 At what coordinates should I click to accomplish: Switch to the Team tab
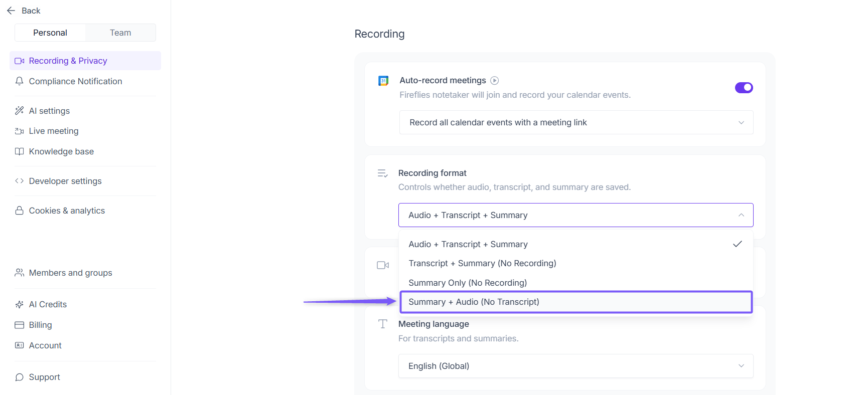pyautogui.click(x=120, y=33)
